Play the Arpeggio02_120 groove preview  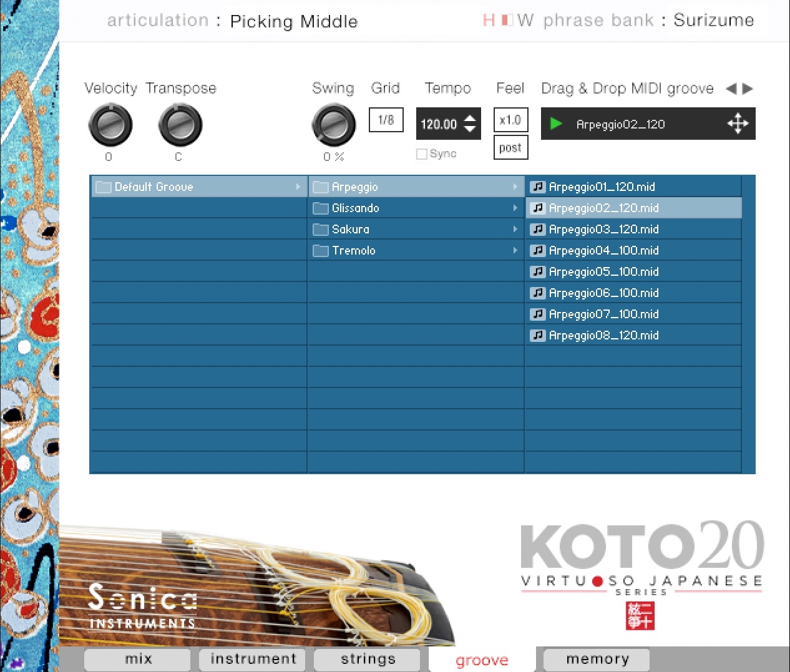[555, 124]
